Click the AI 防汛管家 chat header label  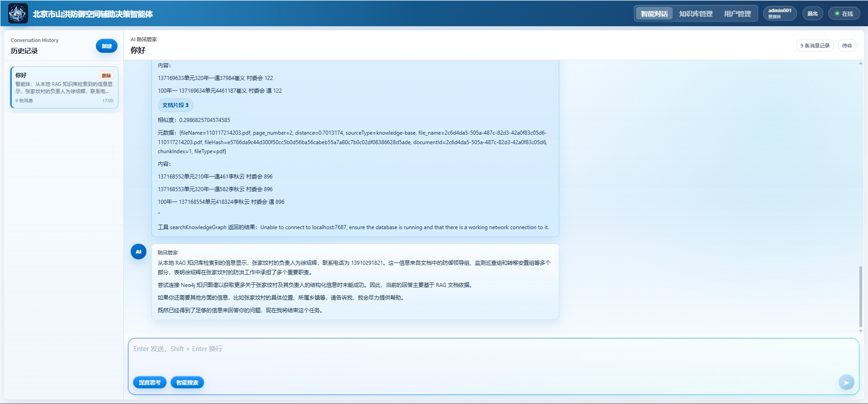coord(144,39)
